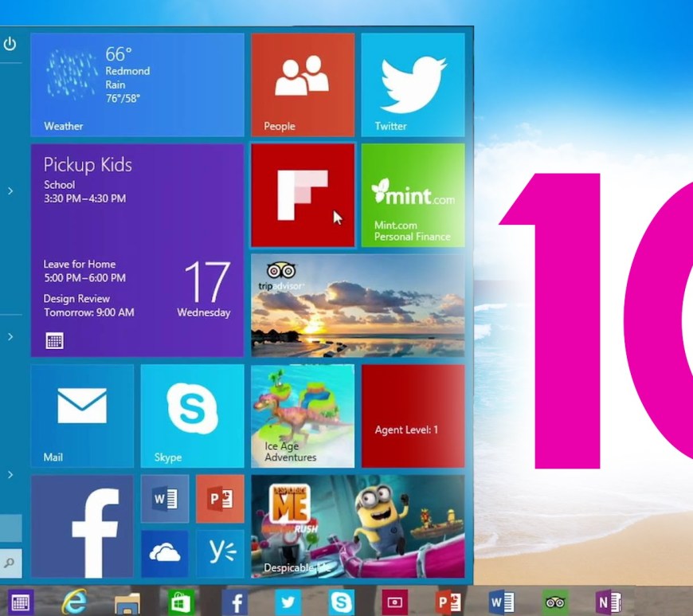The image size is (693, 616).
Task: Open the Calendar tile showing Pickup Kids
Action: point(137,250)
